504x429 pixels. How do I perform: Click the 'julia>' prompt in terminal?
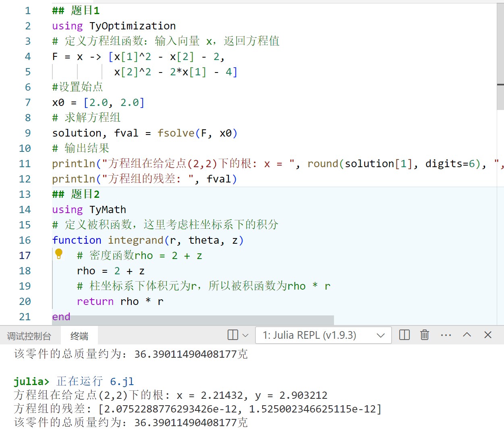pyautogui.click(x=31, y=381)
